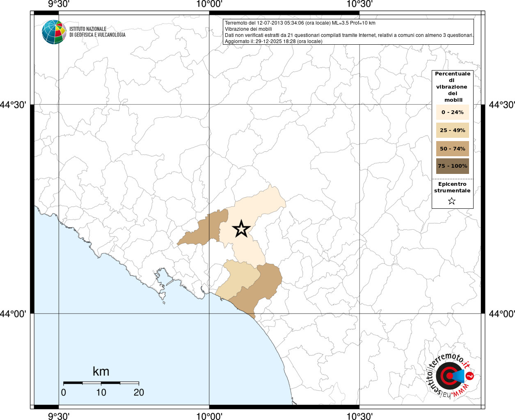Screen dimensions: 515x420
Task: Click the 'Aggiornato il' update date line
Action: click(274, 41)
